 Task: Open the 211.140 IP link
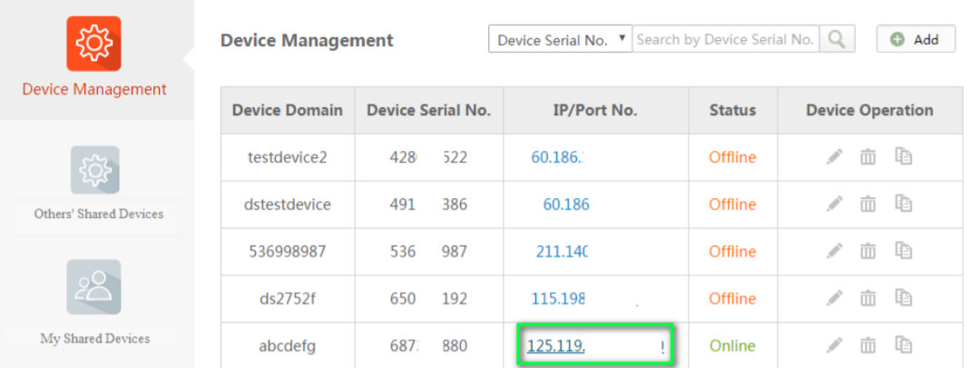tap(562, 251)
